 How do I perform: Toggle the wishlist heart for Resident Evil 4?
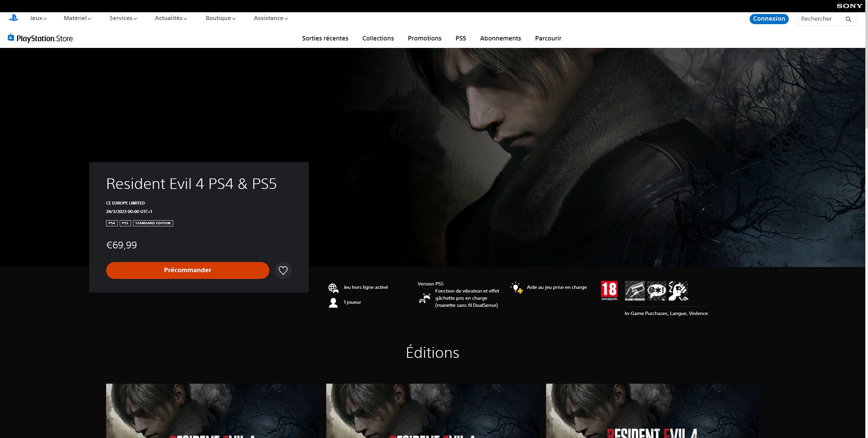coord(283,270)
